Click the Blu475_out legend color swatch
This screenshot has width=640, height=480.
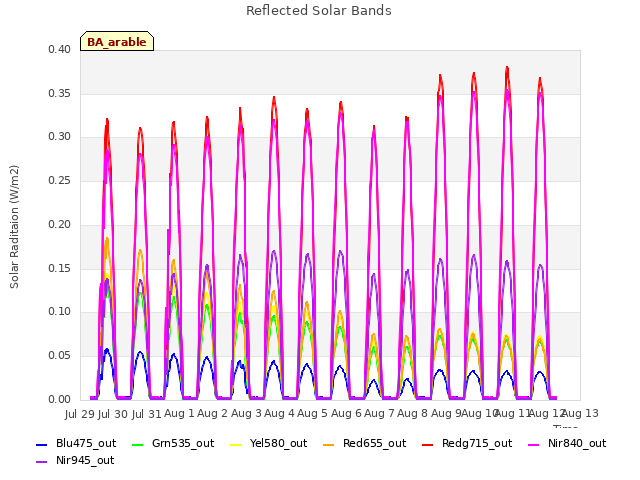pos(42,444)
